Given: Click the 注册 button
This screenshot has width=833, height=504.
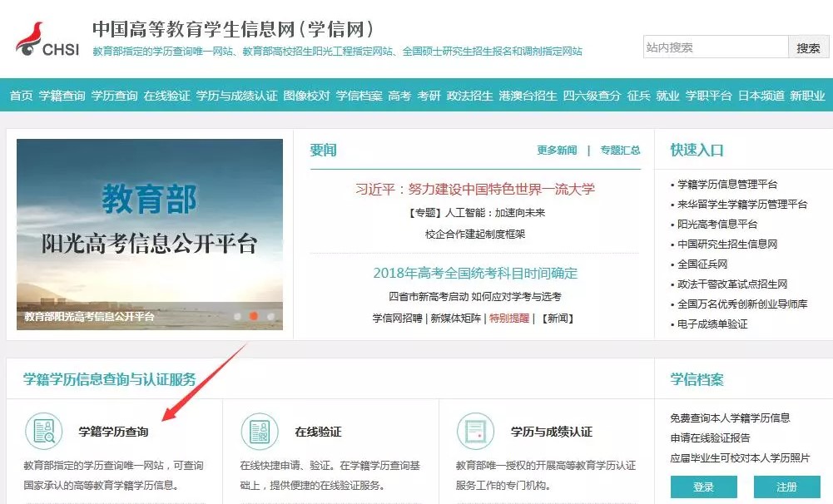Looking at the screenshot, I should (x=786, y=487).
